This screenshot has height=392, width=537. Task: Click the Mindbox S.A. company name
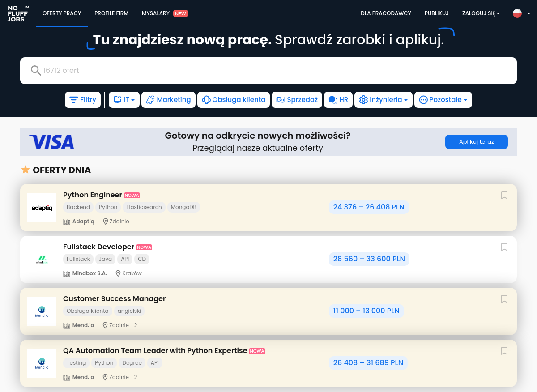pos(89,273)
